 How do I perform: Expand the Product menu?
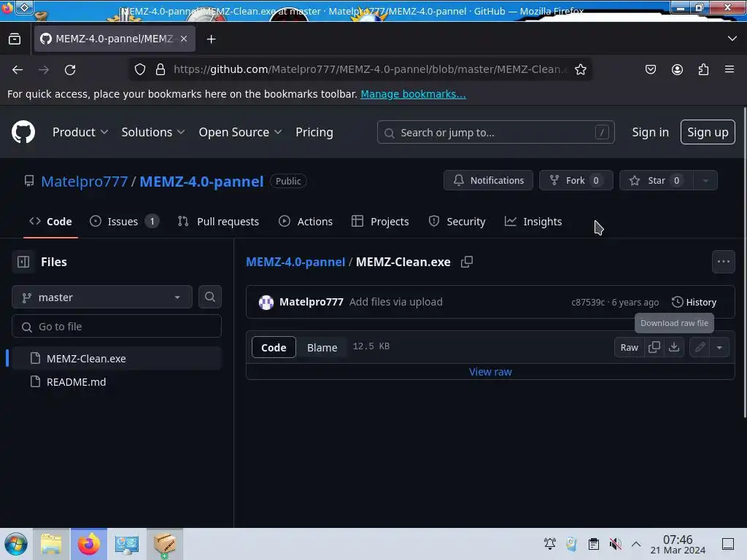click(80, 132)
